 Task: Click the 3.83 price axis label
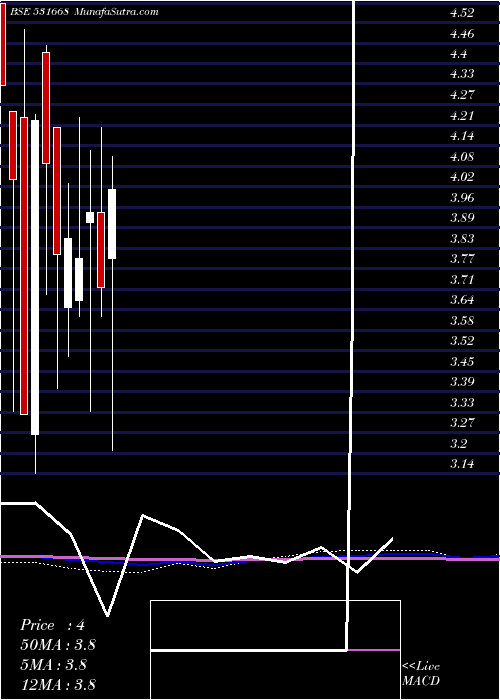tap(462, 238)
